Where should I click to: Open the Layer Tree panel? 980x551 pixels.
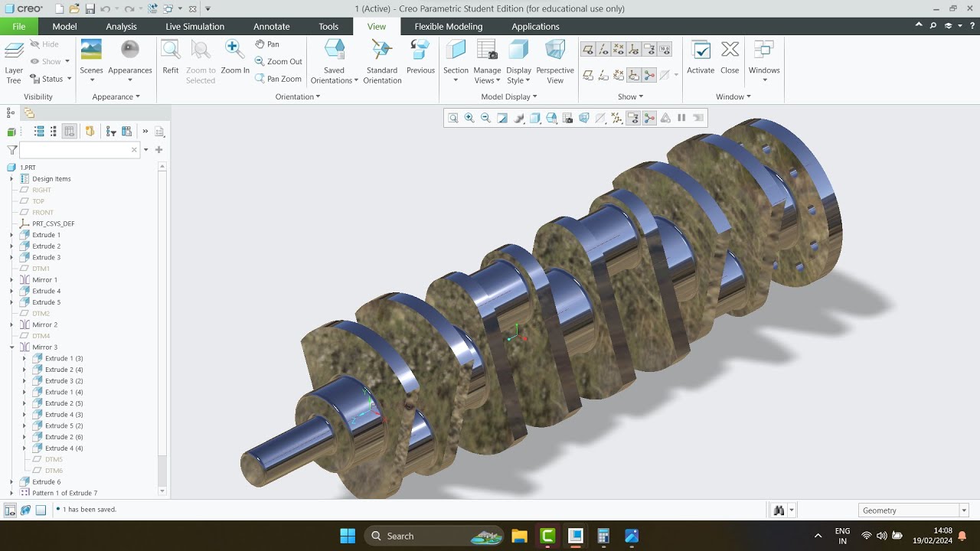tap(14, 63)
